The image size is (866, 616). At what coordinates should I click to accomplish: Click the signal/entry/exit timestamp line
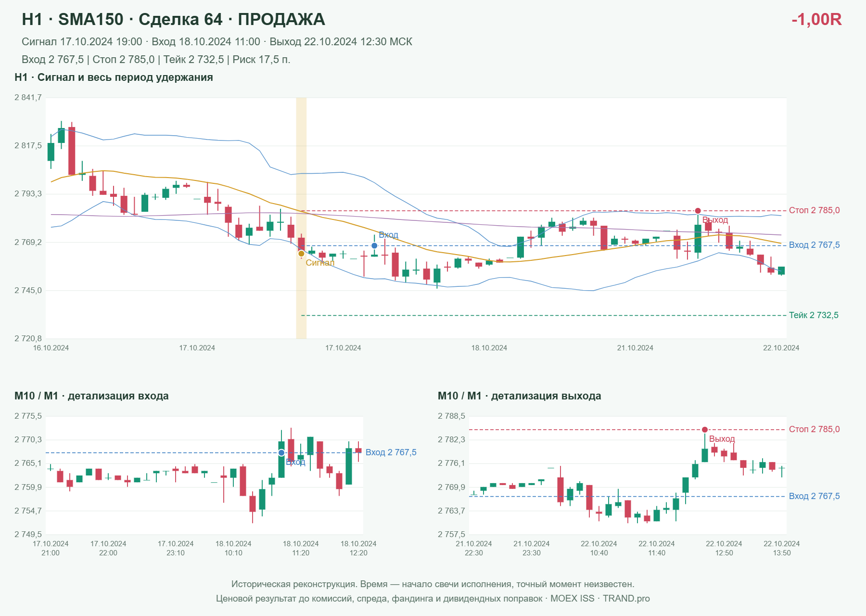pyautogui.click(x=217, y=42)
